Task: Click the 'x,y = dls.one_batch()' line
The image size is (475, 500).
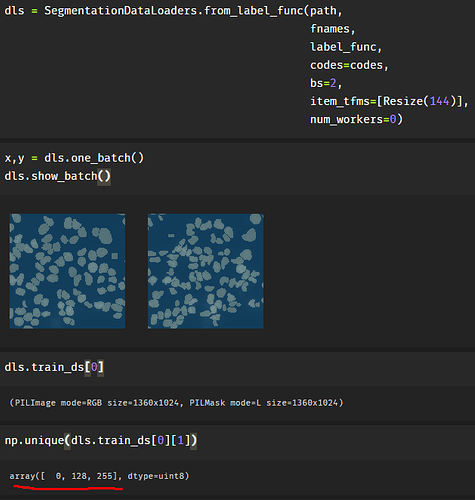Action: point(74,158)
